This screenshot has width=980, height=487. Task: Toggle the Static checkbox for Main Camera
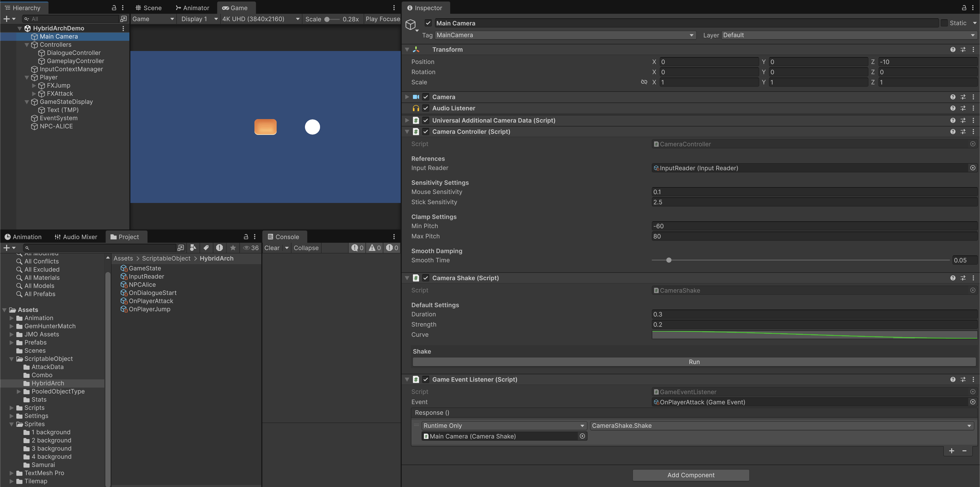point(944,23)
